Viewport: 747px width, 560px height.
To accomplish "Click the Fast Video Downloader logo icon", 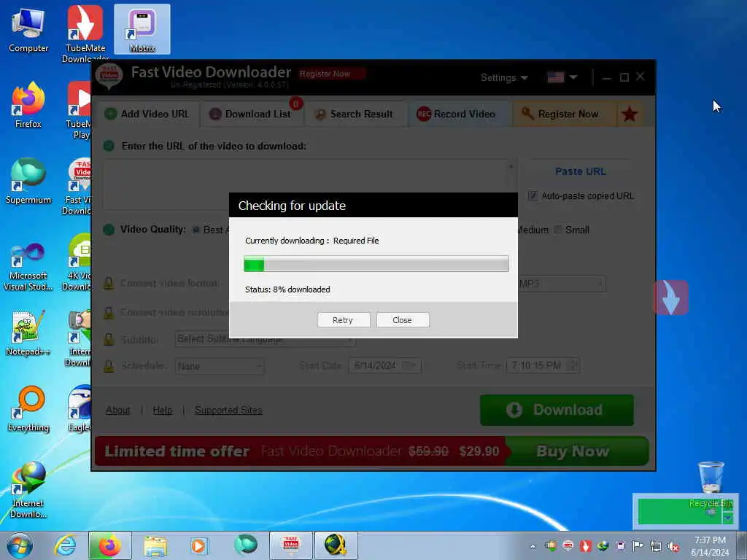I will click(x=109, y=76).
